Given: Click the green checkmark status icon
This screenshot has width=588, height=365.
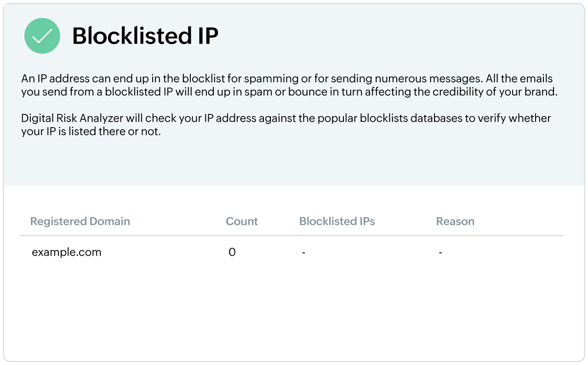Looking at the screenshot, I should coord(42,36).
